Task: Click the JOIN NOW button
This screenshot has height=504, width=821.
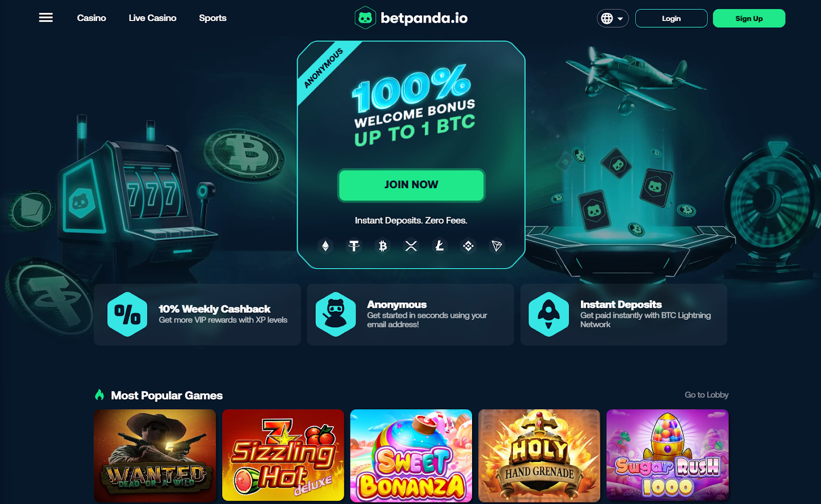Action: (411, 185)
